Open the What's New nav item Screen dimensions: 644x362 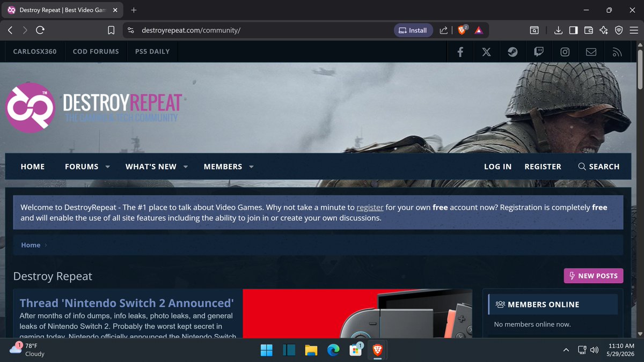tap(151, 167)
